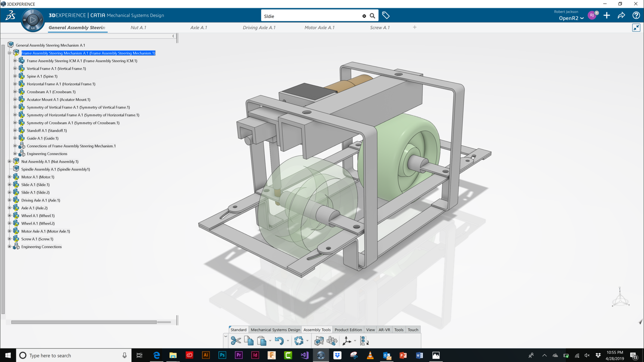This screenshot has width=644, height=362.
Task: Open the Touch toolbar tab
Action: (x=413, y=329)
